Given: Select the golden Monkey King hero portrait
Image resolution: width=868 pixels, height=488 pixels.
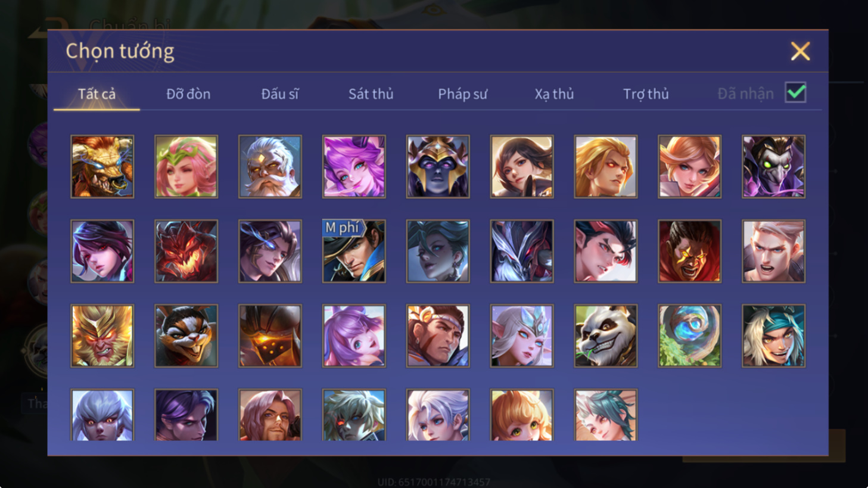Looking at the screenshot, I should pyautogui.click(x=102, y=335).
